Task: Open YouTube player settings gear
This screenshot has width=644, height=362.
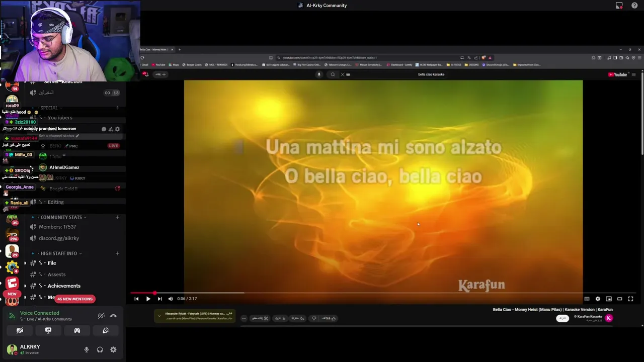Action: 598,299
